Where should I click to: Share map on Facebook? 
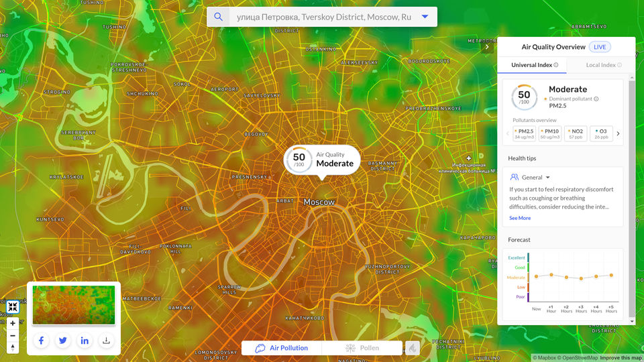coord(41,341)
